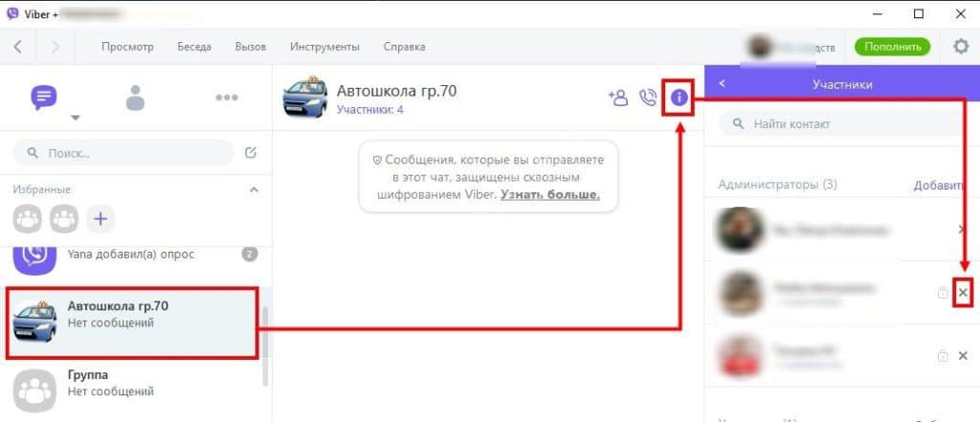980x422 pixels.
Task: Go back with navigation arrow
Action: 17,46
